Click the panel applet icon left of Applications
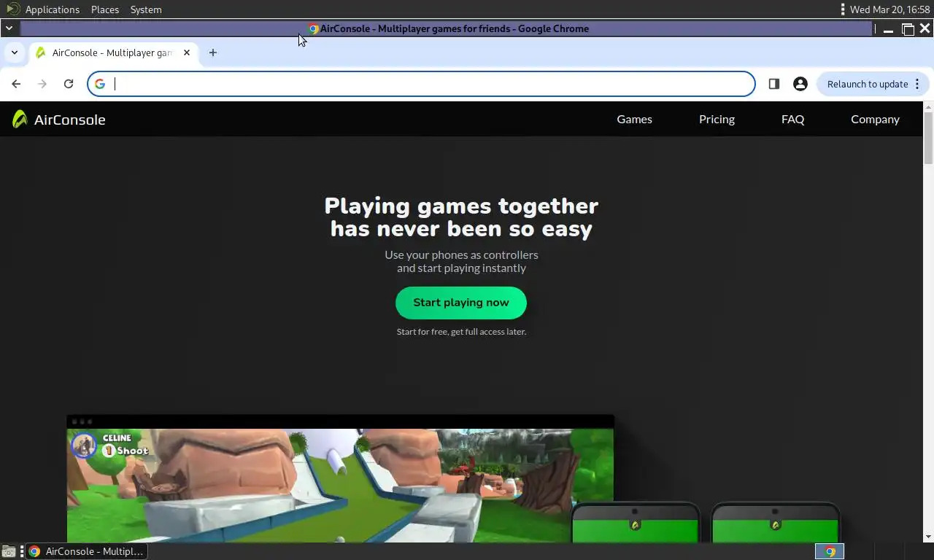934x560 pixels. 12,9
